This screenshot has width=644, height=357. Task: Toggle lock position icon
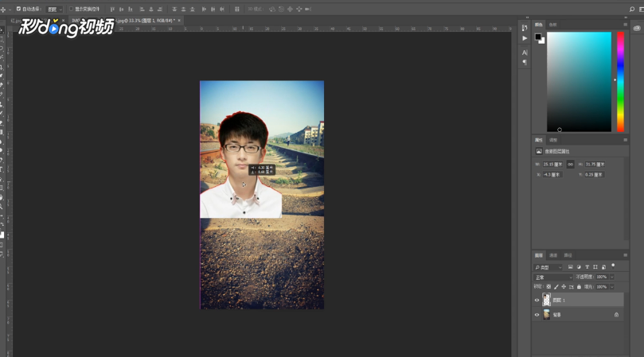pyautogui.click(x=564, y=287)
